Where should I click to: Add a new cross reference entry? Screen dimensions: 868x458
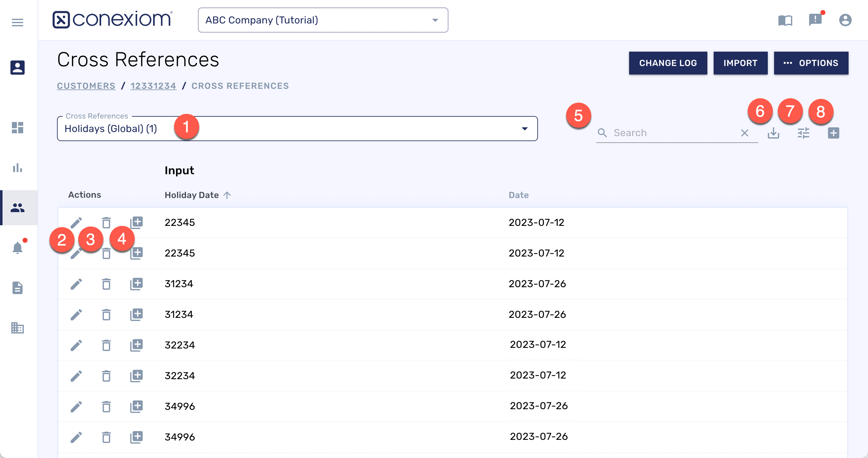click(833, 133)
